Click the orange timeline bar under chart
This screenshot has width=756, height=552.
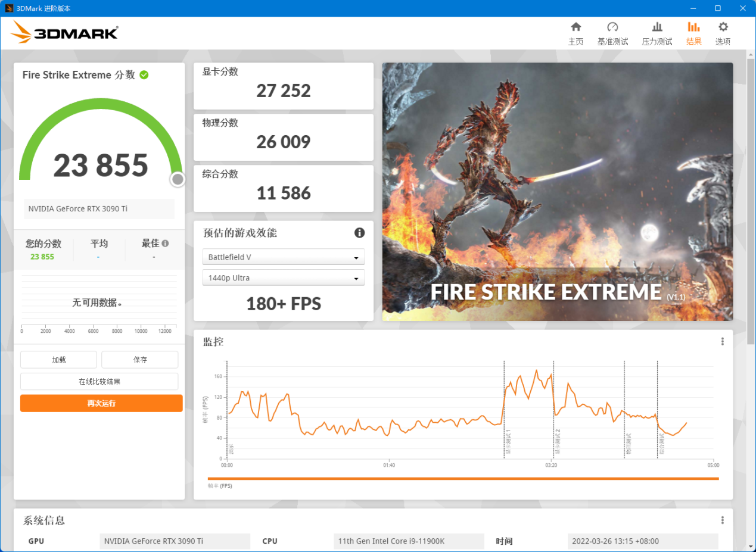coord(463,478)
